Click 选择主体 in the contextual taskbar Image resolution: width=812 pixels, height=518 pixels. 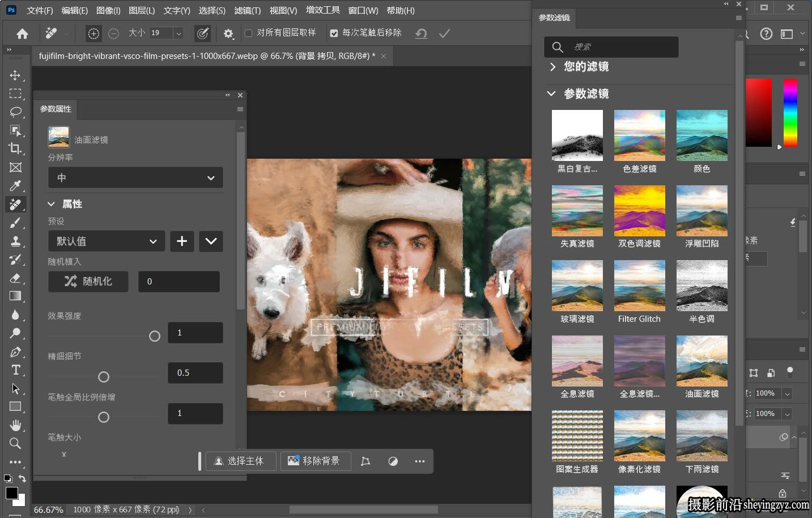(x=240, y=461)
